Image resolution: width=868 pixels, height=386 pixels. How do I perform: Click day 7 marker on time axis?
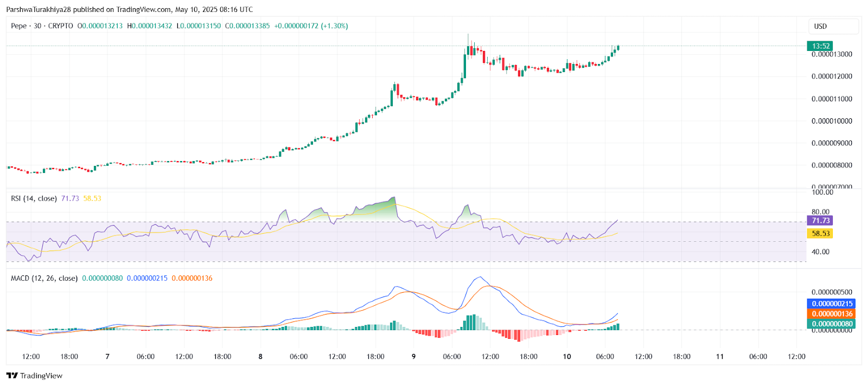(x=107, y=357)
